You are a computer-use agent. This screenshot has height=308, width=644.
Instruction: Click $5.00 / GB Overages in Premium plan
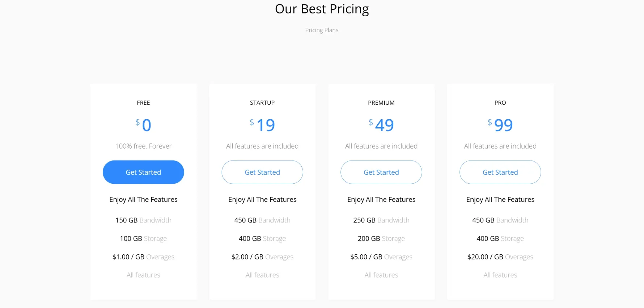[381, 257]
